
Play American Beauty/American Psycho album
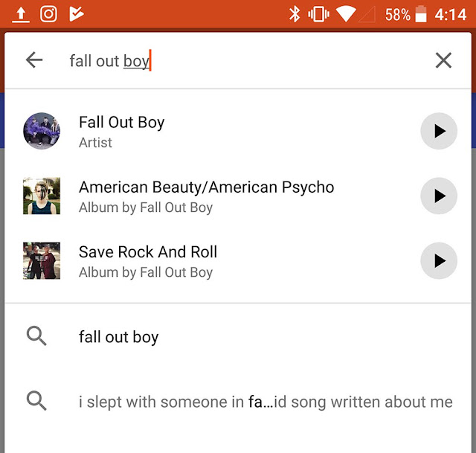(439, 196)
